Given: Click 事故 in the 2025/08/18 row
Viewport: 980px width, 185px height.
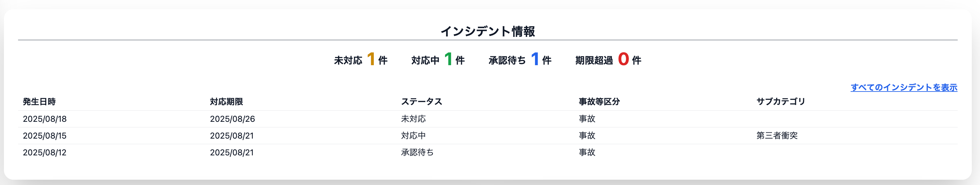Looking at the screenshot, I should (x=587, y=119).
